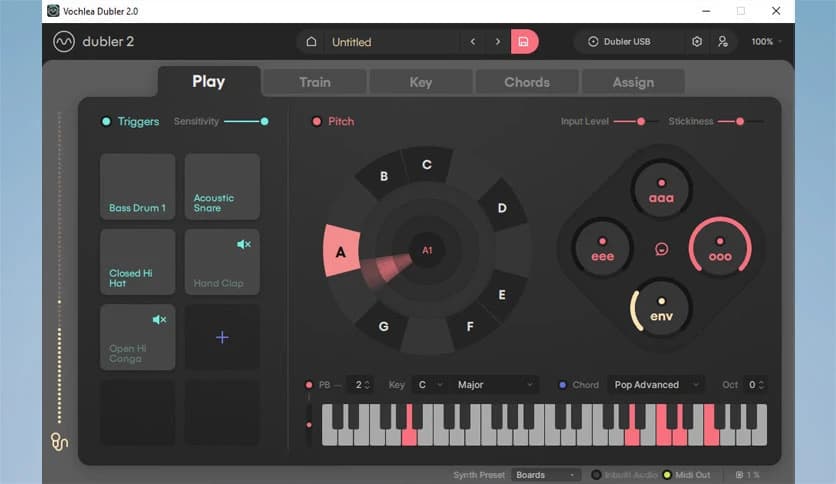Select note G on pitch wheel
This screenshot has height=484, width=836.
pos(383,326)
